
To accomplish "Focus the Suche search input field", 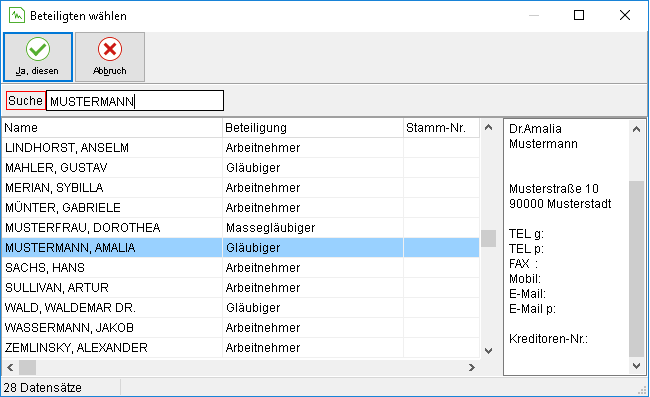I will [x=135, y=101].
